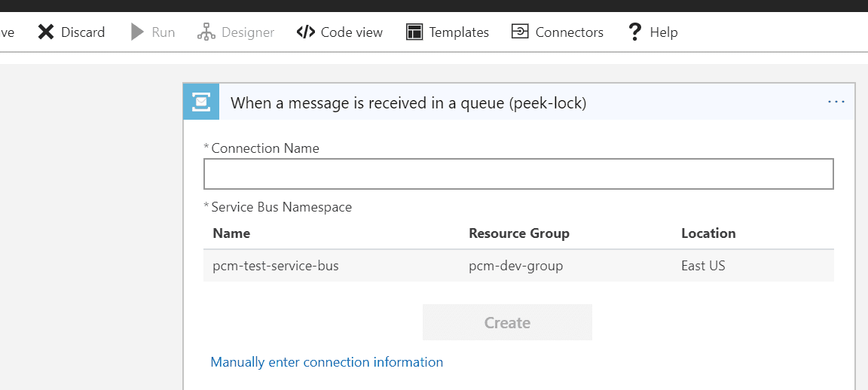Click the Discard label in toolbar
This screenshot has height=390, width=868.
point(82,32)
